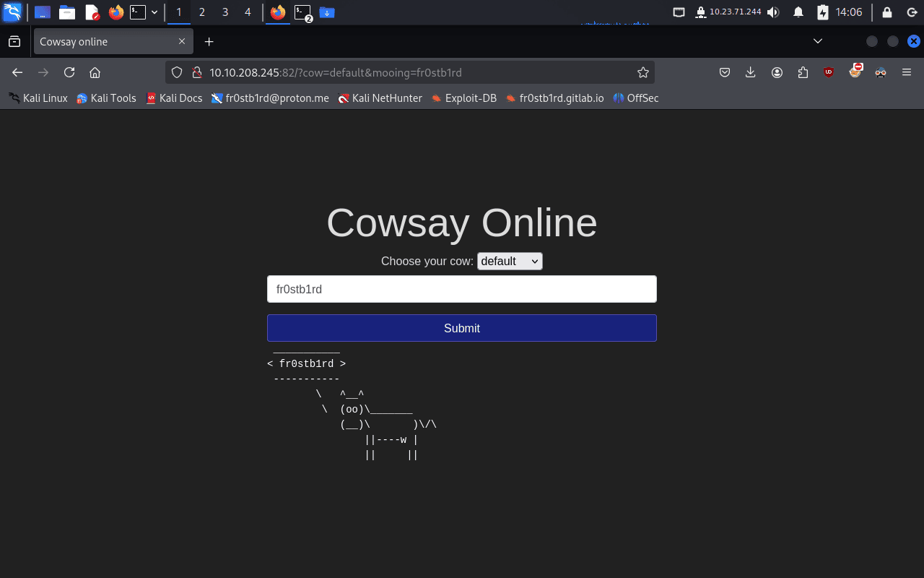Open the Exploit-DB bookmark

tap(463, 98)
